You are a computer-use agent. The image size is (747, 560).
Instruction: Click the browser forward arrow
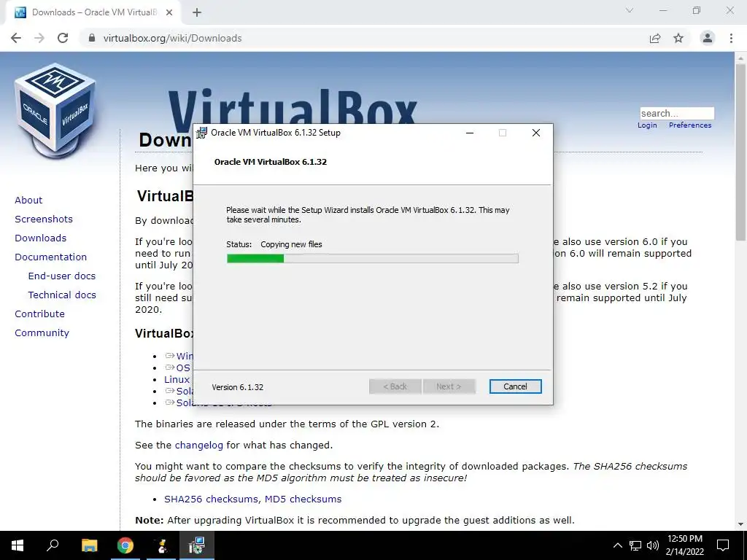pyautogui.click(x=39, y=38)
